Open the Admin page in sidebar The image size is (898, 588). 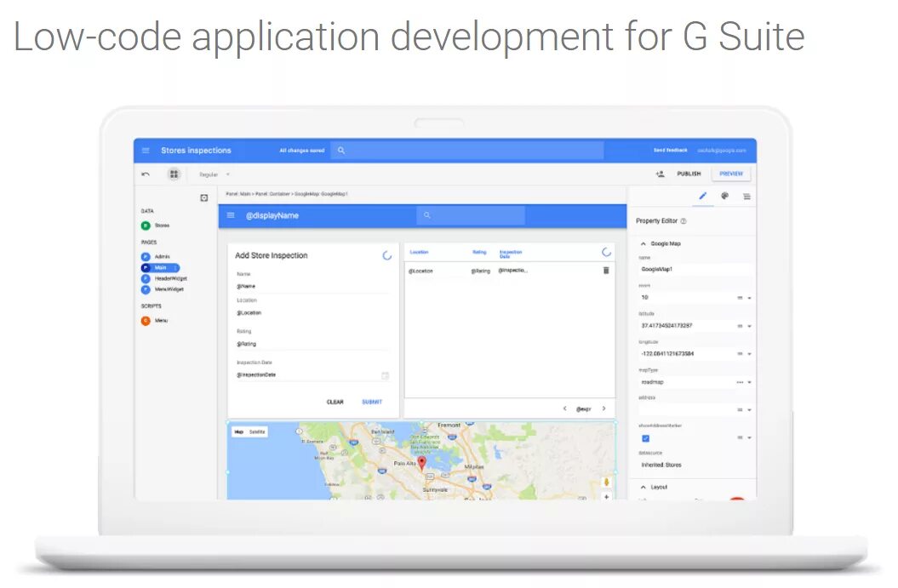click(156, 256)
